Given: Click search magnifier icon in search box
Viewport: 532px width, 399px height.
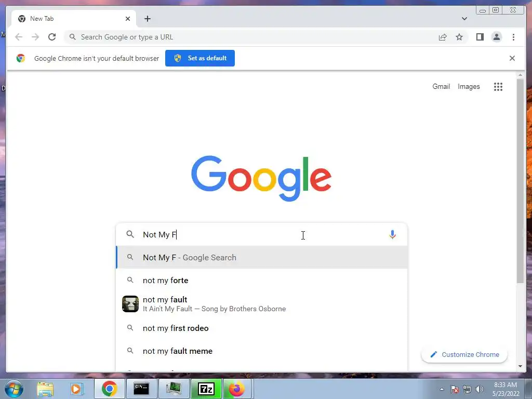Looking at the screenshot, I should click(130, 234).
